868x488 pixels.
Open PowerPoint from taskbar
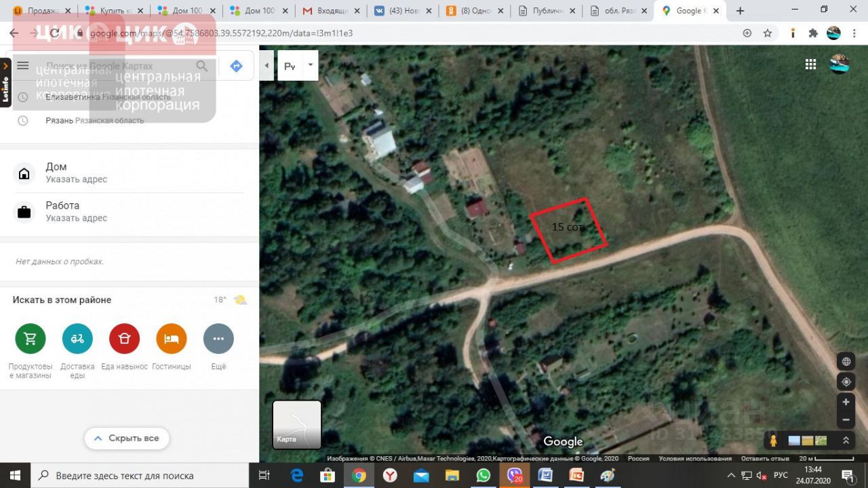(576, 475)
